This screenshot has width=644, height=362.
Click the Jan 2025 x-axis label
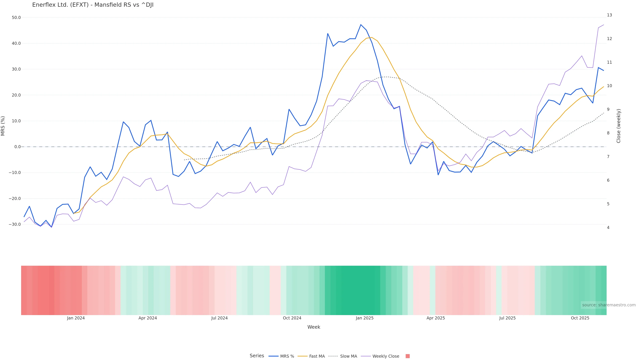click(x=364, y=318)
